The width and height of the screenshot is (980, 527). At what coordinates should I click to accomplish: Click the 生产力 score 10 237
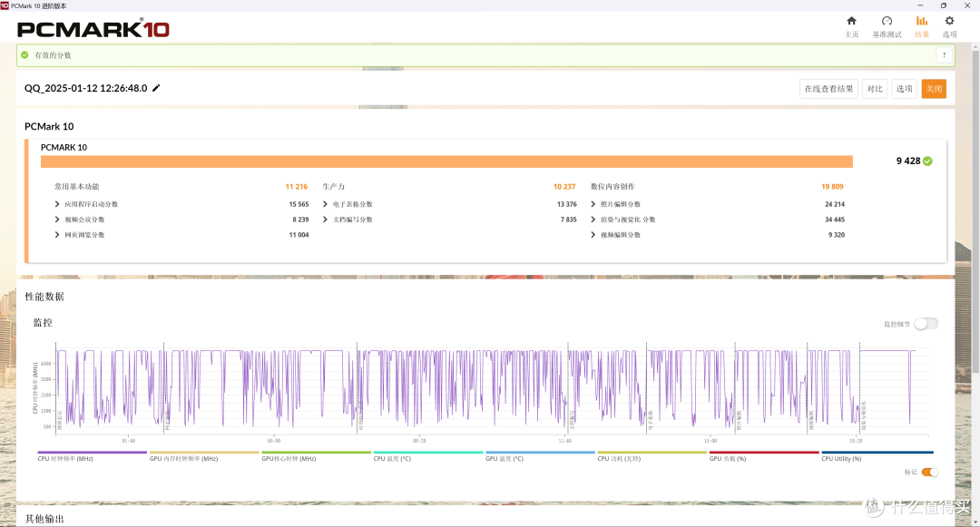pyautogui.click(x=564, y=187)
